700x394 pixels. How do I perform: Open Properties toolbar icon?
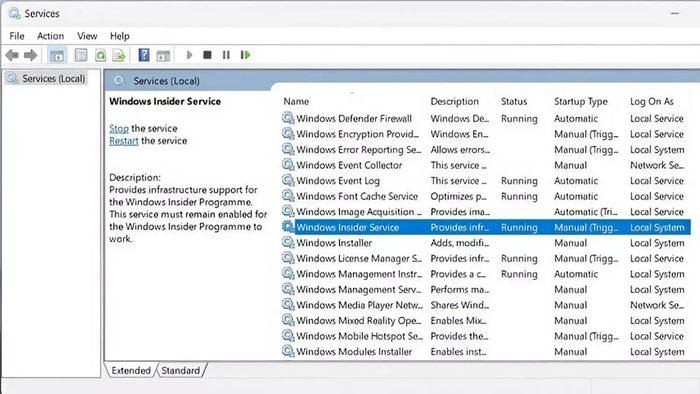point(81,55)
